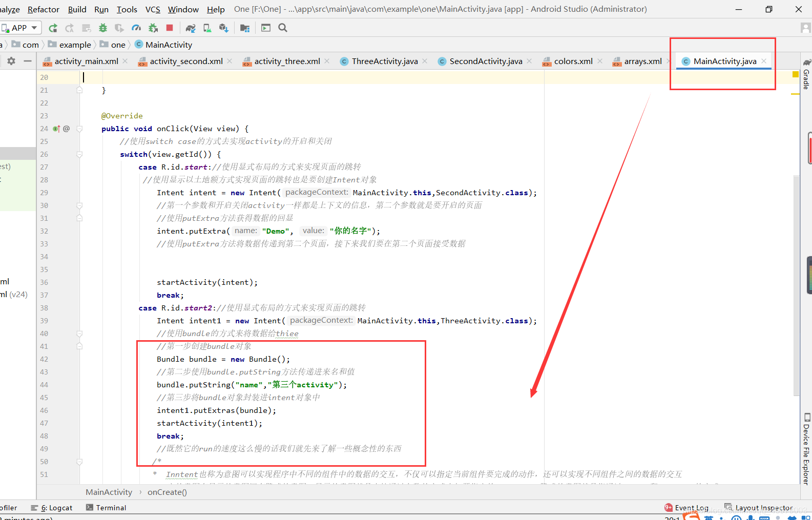Image resolution: width=812 pixels, height=520 pixels.
Task: Close the ThreeActivity.java tab
Action: point(425,61)
